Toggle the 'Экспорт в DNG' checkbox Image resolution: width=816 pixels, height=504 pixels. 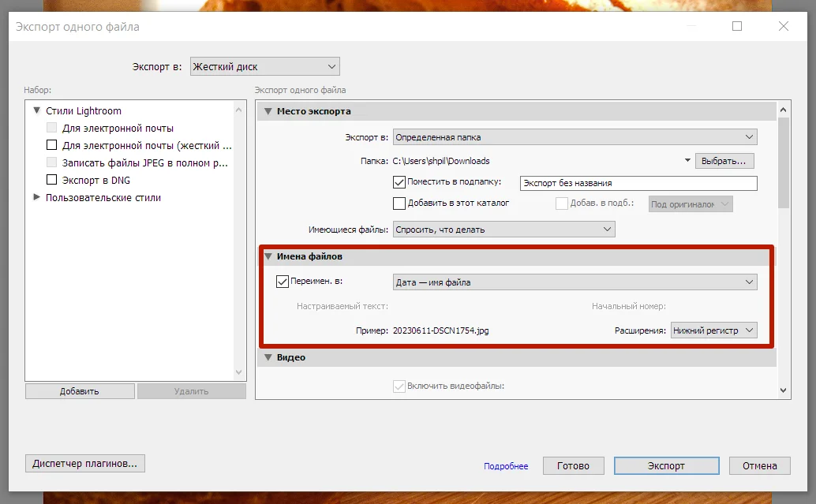51,180
